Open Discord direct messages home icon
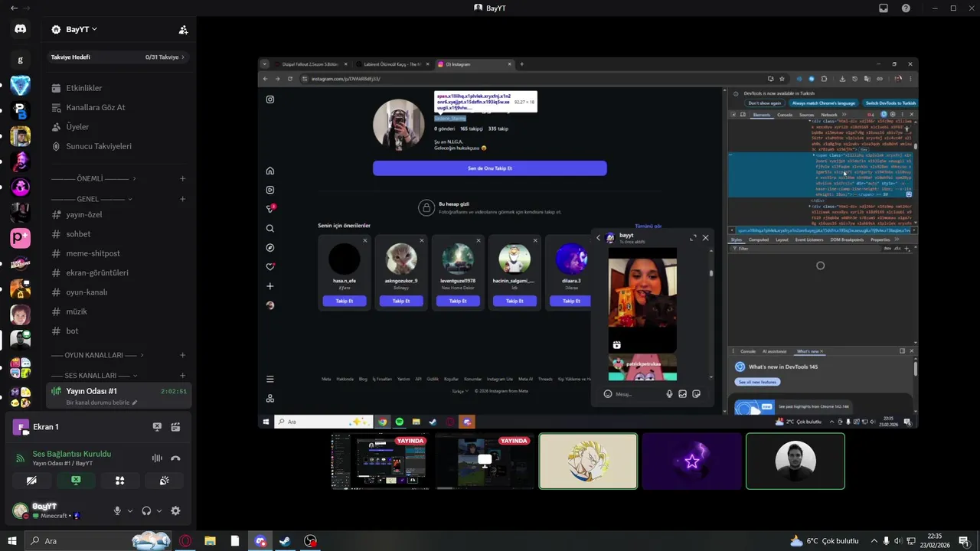The height and width of the screenshot is (551, 980). [20, 29]
